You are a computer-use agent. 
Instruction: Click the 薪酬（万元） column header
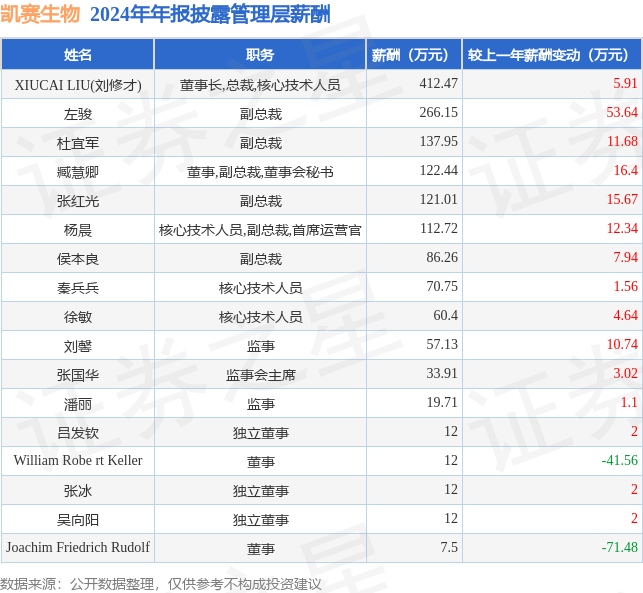(414, 55)
